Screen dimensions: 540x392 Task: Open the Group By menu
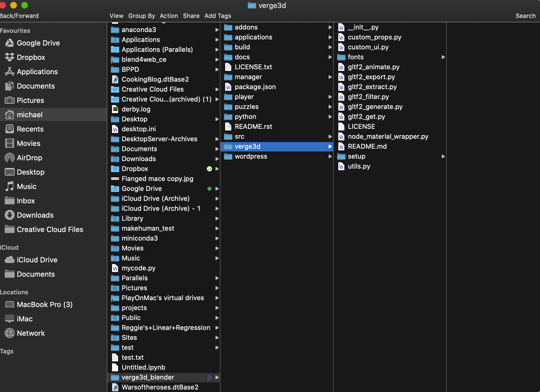(x=142, y=16)
